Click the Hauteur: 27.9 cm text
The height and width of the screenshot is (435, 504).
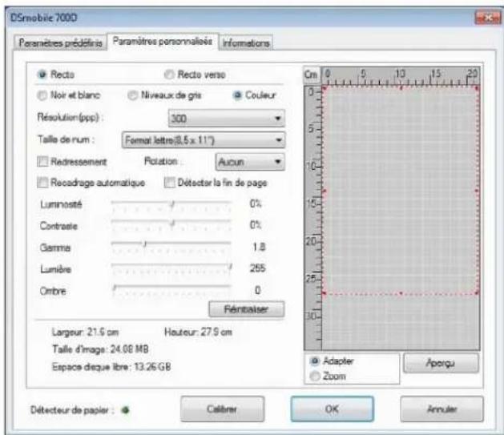click(198, 332)
